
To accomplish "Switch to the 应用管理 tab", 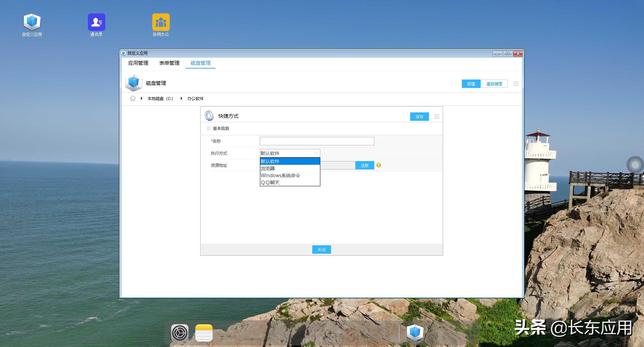I will (138, 63).
